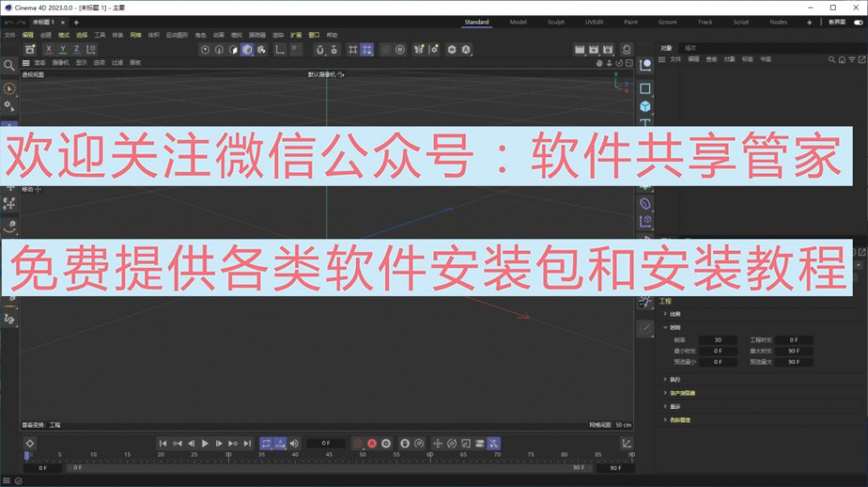Click the light bulb icon in right palette
Screen dimensions: 868x487
[x=645, y=302]
